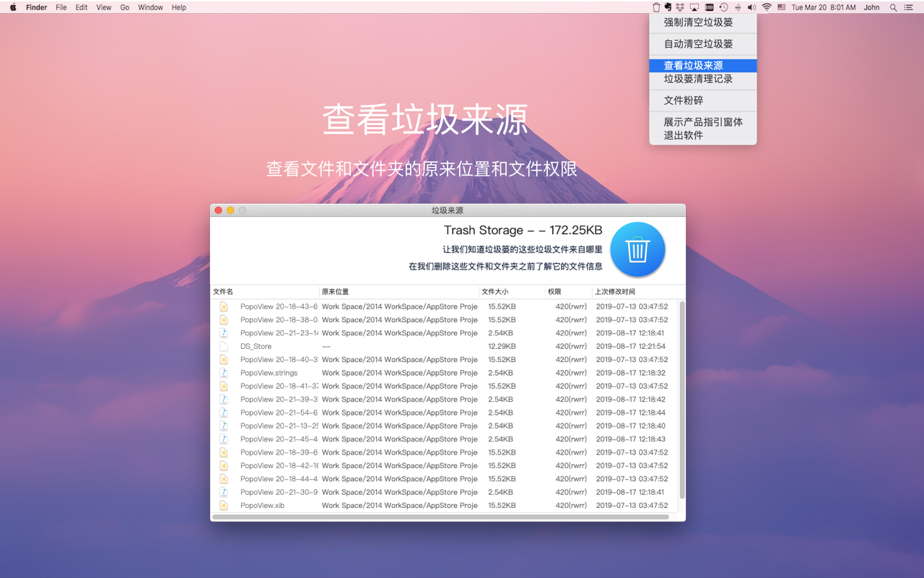
Task: Click file icon of PopoView 20-21-45 row
Action: pos(224,439)
